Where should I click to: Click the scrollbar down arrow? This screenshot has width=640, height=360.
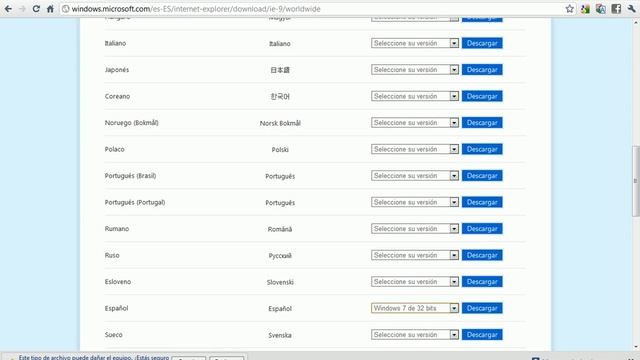636,347
